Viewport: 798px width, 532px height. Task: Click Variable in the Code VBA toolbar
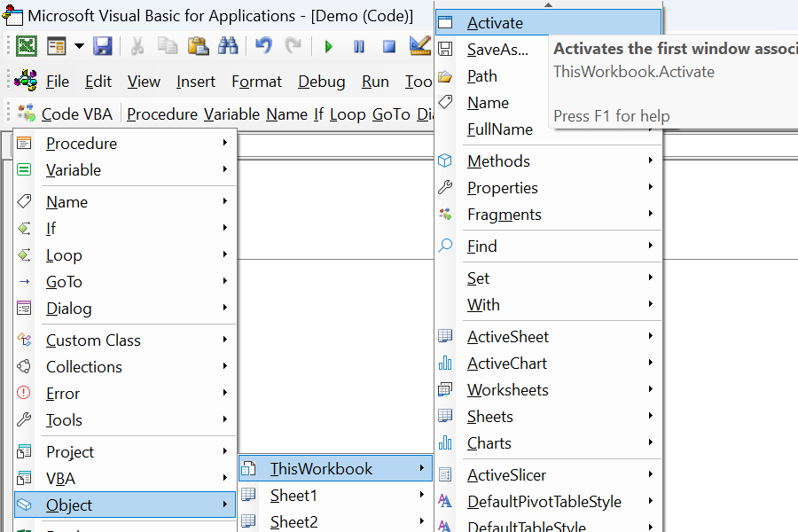[x=232, y=114]
